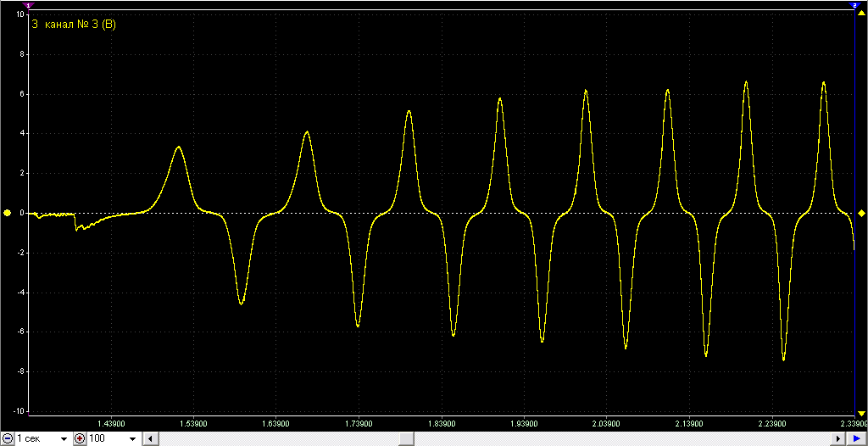868x446 pixels.
Task: Click the time axis label 1.93900
Action: click(524, 424)
